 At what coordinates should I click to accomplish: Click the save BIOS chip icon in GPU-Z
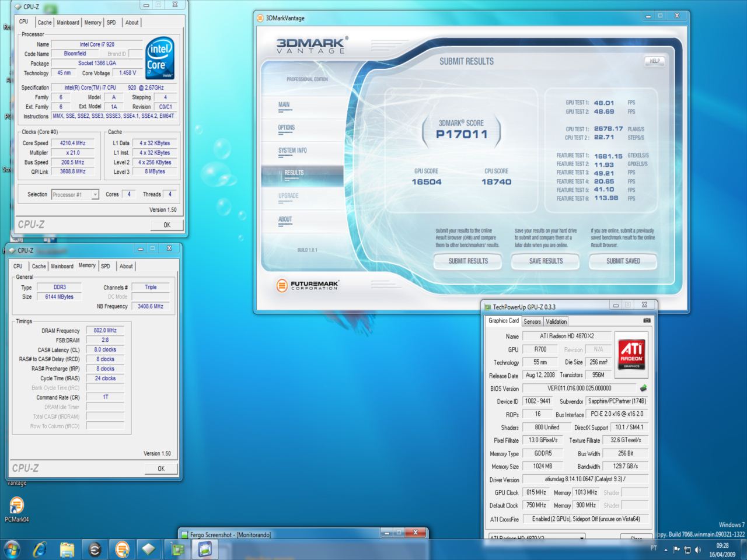point(644,388)
